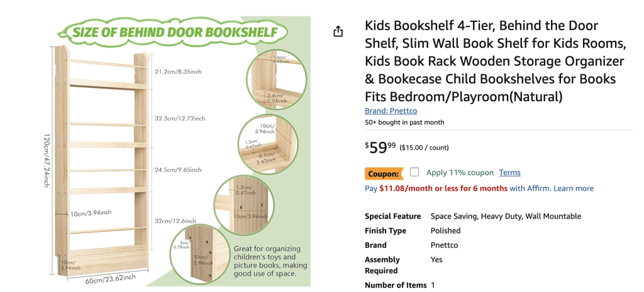Click the top circular detail showing 1.6cm rail
Viewport: 644px width, 292px height.
(276, 79)
